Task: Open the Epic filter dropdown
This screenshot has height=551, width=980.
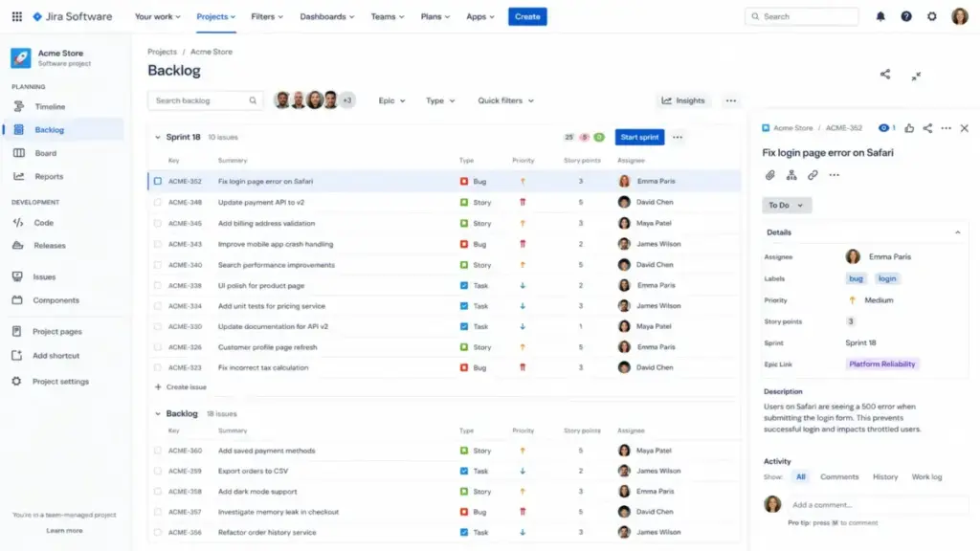Action: (391, 100)
